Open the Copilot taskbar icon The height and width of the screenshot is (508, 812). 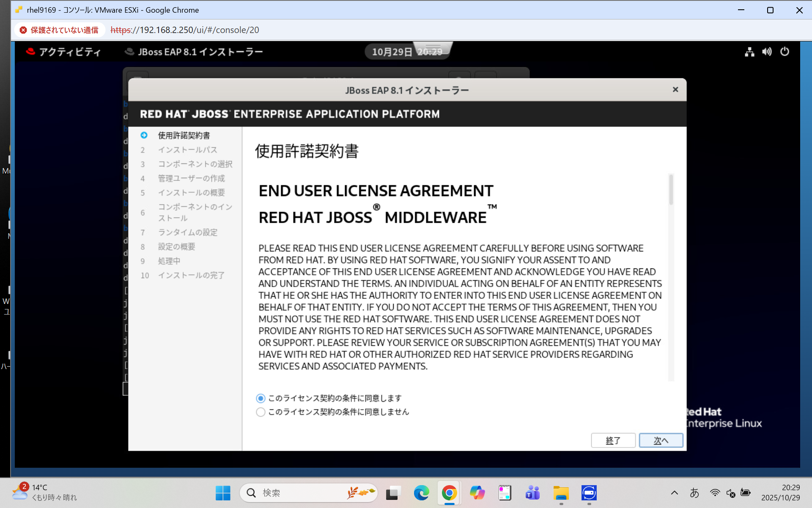click(x=477, y=493)
